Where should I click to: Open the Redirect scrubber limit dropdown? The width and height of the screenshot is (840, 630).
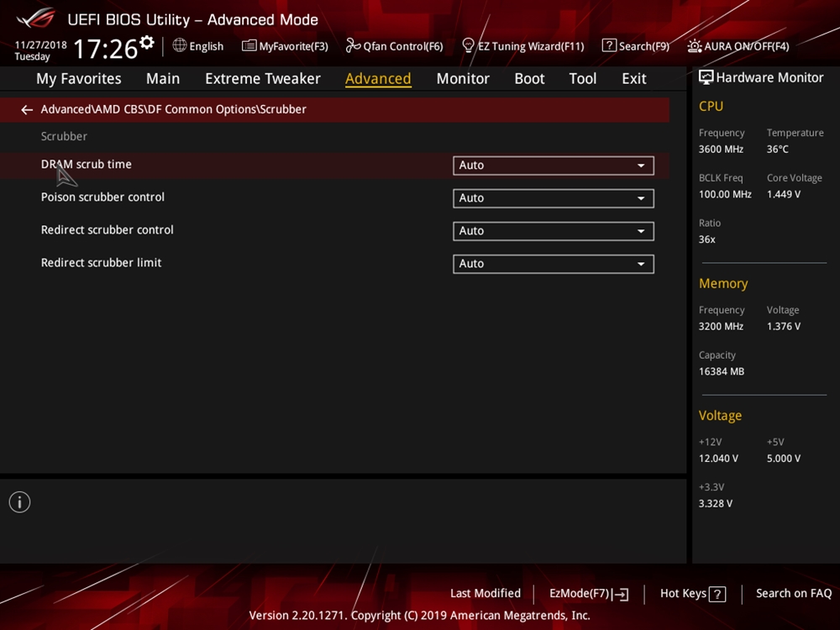point(554,264)
